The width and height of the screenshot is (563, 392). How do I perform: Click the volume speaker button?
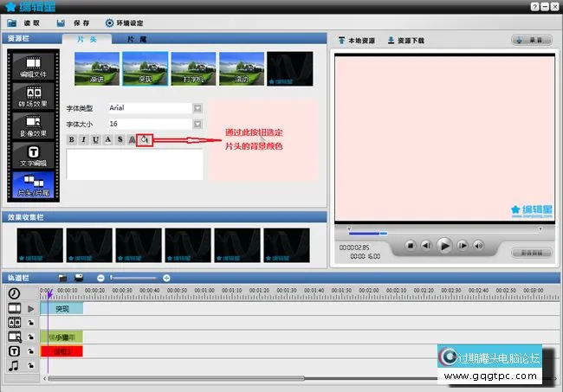(478, 245)
